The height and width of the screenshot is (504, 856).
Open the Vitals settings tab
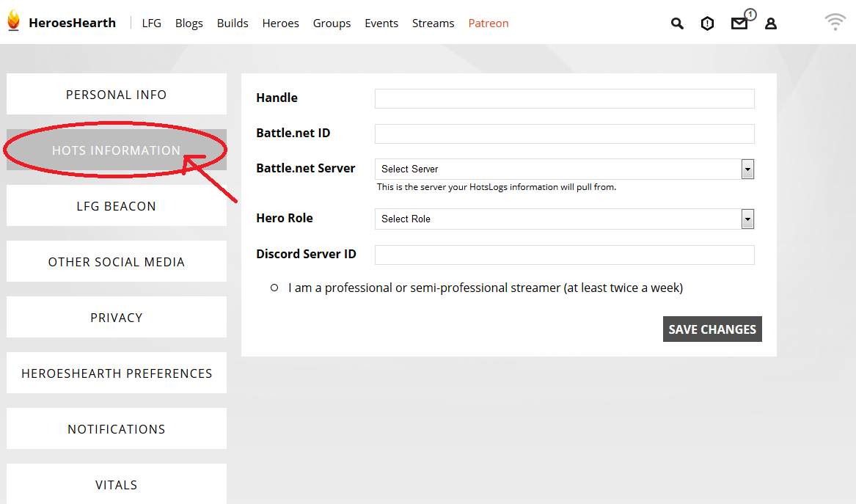117,483
